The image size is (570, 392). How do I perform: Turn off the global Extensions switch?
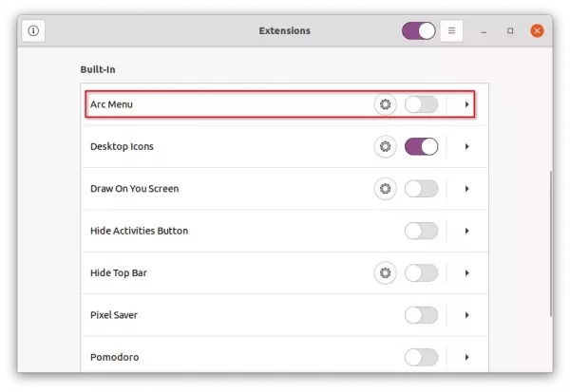419,31
